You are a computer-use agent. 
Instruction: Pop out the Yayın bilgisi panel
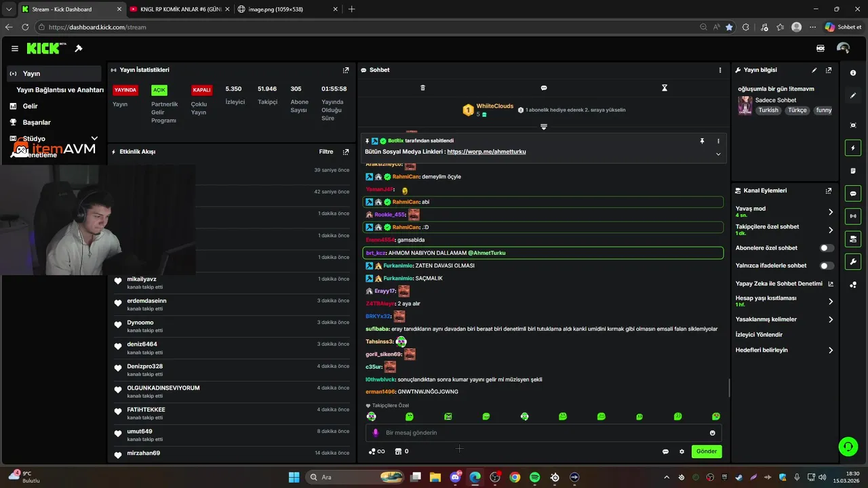[x=829, y=70]
